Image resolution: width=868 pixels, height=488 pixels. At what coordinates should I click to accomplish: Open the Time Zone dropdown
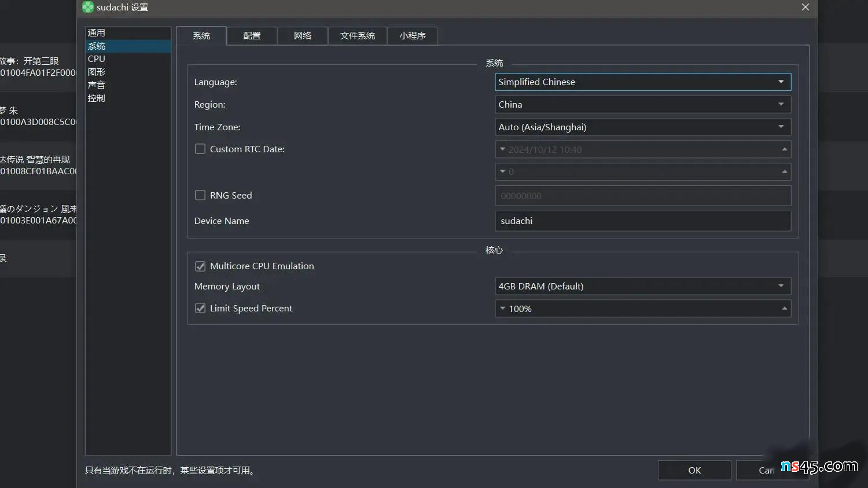(642, 127)
